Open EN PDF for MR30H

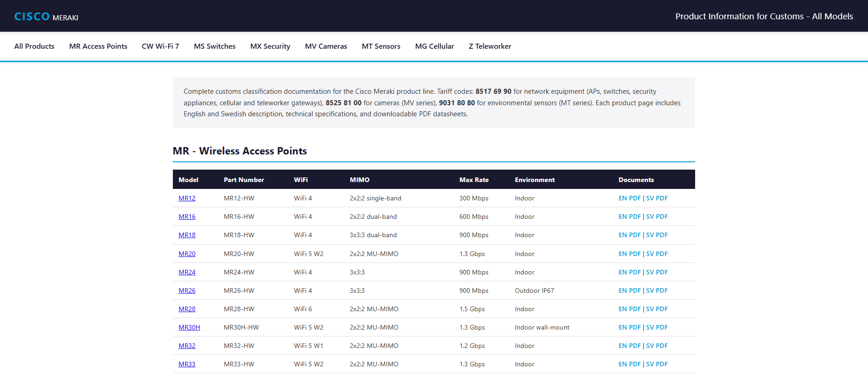(629, 327)
